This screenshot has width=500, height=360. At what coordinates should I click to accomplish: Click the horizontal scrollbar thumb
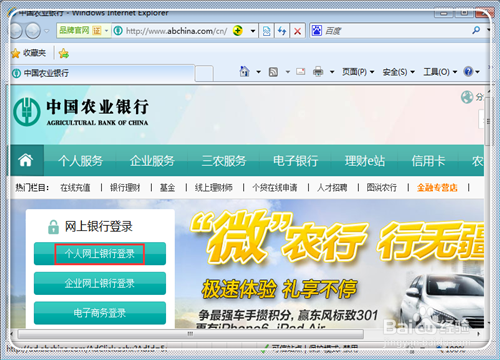click(x=190, y=334)
